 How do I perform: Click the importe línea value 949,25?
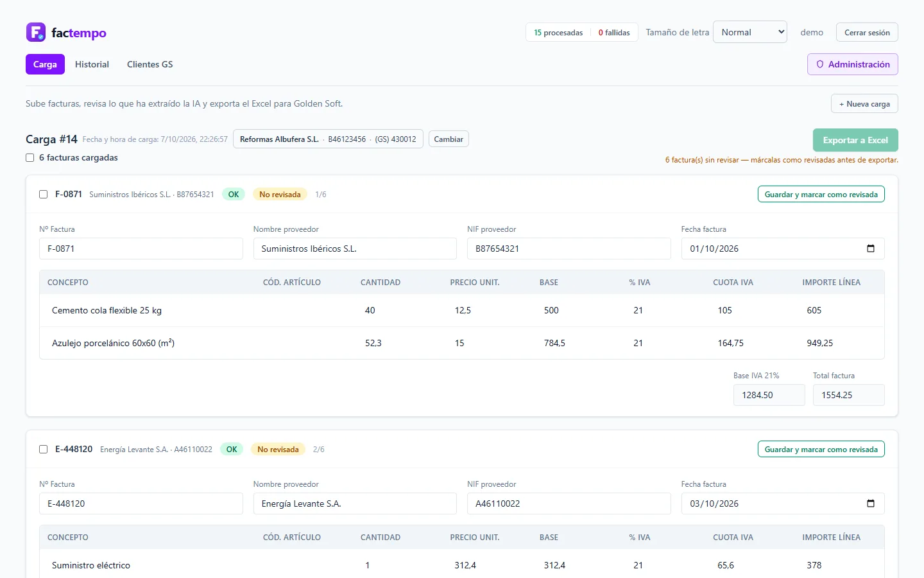(820, 343)
